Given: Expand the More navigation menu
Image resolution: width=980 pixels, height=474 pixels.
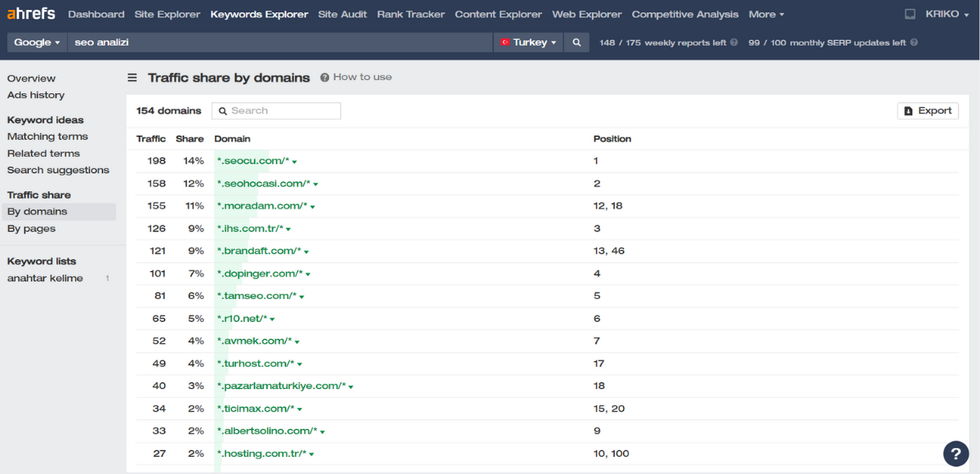Looking at the screenshot, I should click(x=766, y=15).
